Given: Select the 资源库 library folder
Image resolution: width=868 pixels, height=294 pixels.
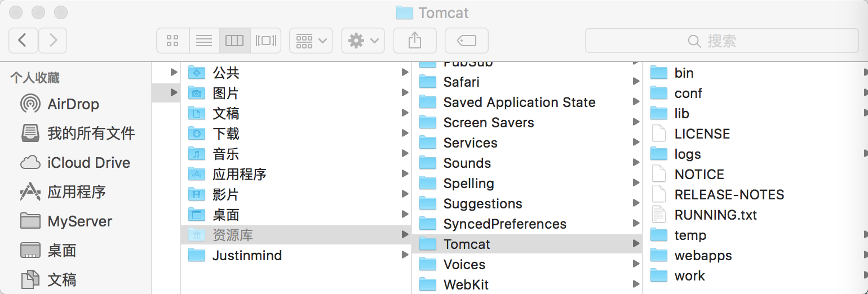Looking at the screenshot, I should tap(296, 235).
